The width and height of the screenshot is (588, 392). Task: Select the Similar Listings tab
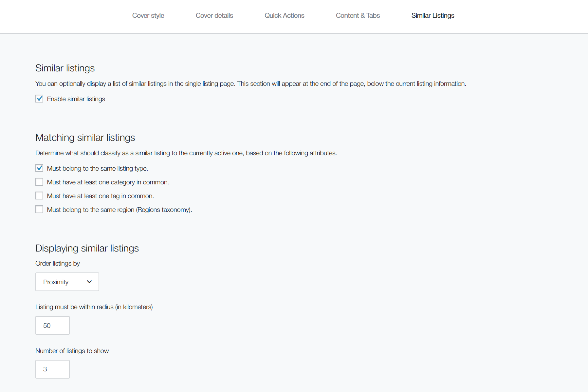click(x=432, y=15)
